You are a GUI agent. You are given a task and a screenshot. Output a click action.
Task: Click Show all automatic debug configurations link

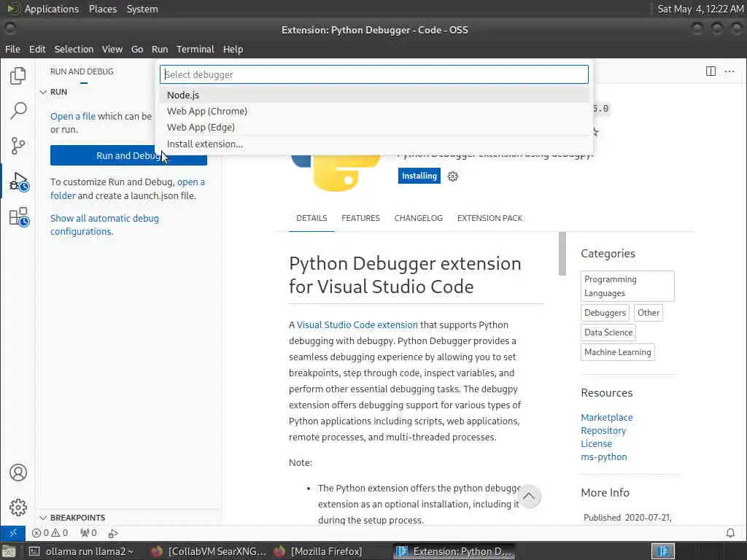[x=105, y=225]
